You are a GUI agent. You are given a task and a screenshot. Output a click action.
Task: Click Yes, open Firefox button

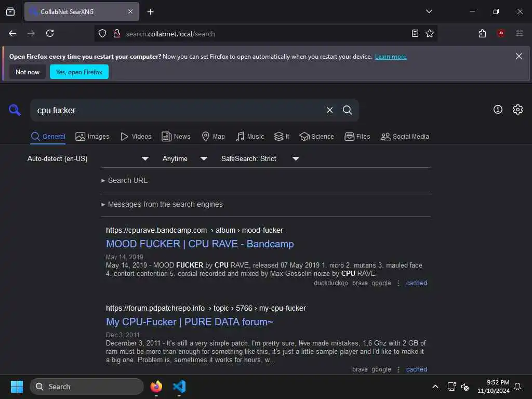click(79, 72)
